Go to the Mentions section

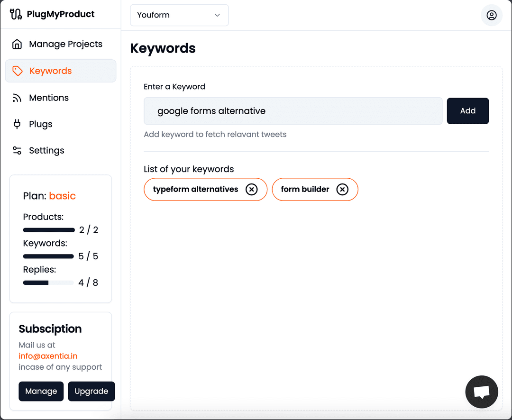pos(61,98)
